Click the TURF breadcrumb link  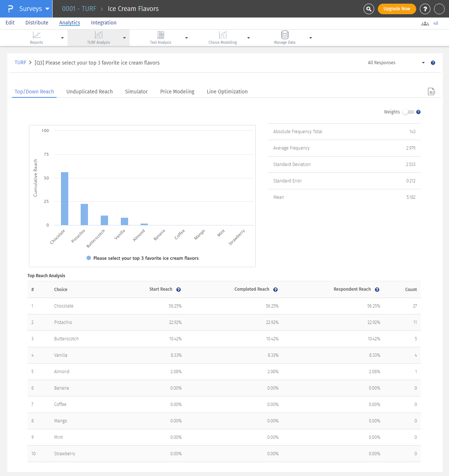pos(20,62)
